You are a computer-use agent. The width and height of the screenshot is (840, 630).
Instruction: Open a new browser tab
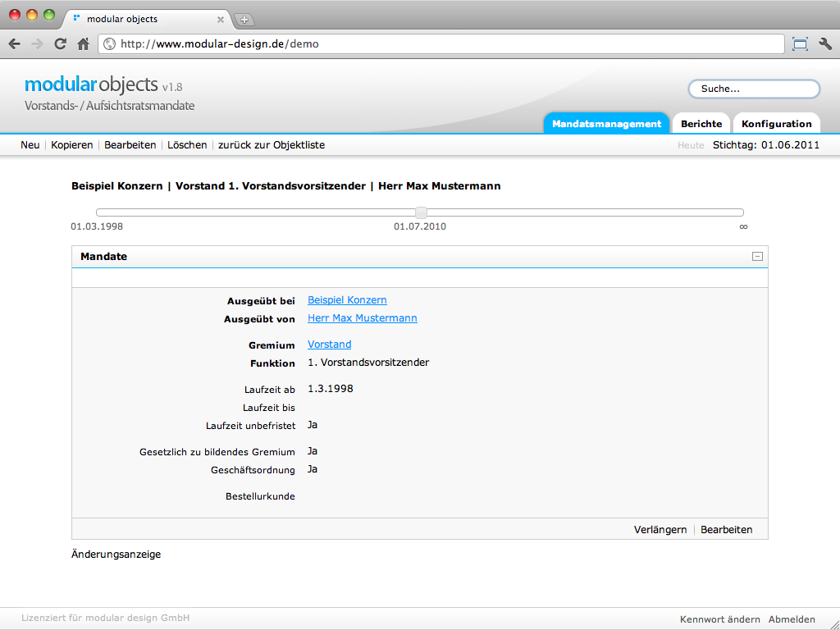click(244, 20)
